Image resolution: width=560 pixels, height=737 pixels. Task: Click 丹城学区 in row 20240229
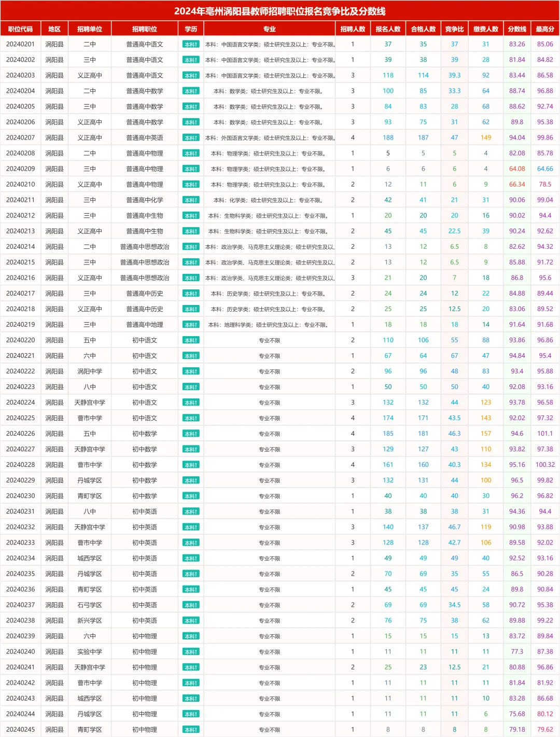90,480
